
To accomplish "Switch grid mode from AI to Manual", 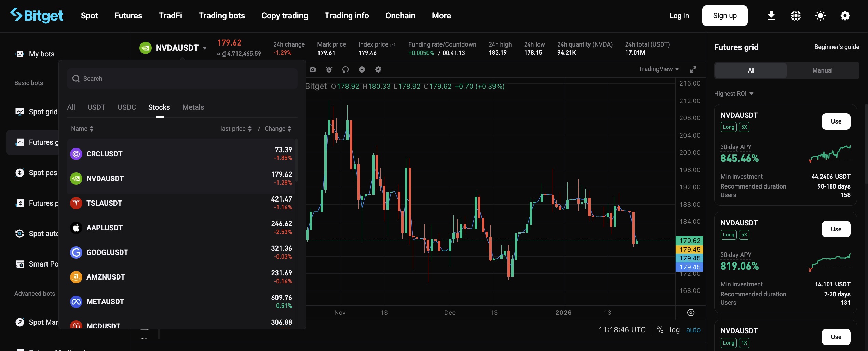I will [x=823, y=70].
